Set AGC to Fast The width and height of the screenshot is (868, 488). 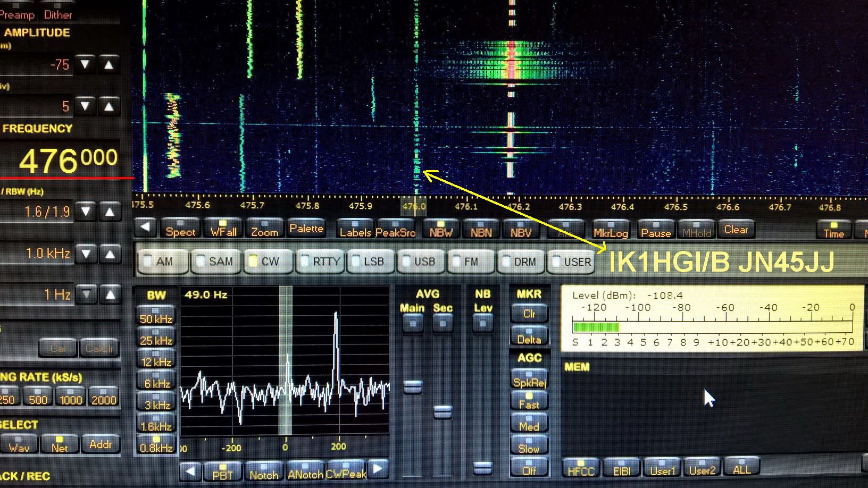point(529,402)
